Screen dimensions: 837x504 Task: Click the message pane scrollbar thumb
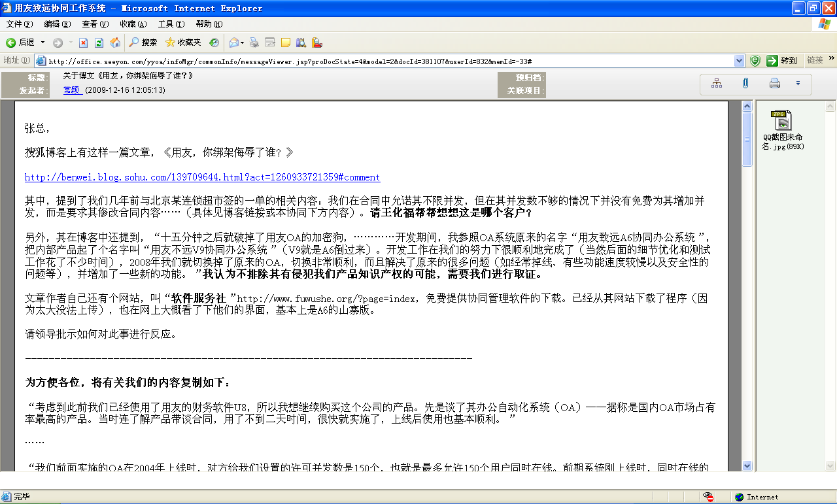click(x=747, y=139)
